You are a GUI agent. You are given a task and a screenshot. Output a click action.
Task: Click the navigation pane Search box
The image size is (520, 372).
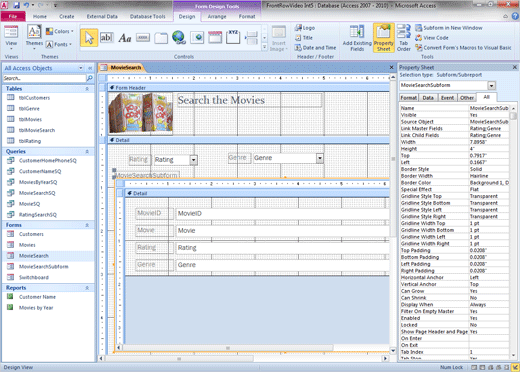coord(44,78)
